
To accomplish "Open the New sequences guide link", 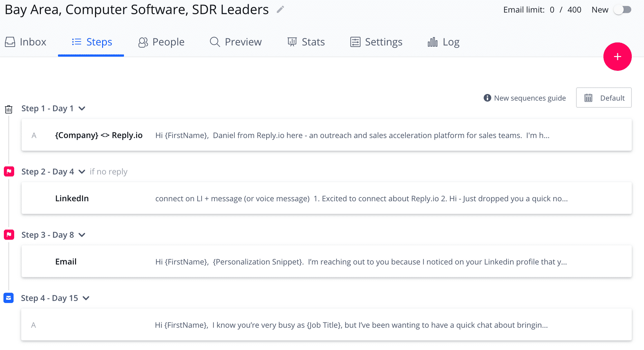I will [530, 98].
